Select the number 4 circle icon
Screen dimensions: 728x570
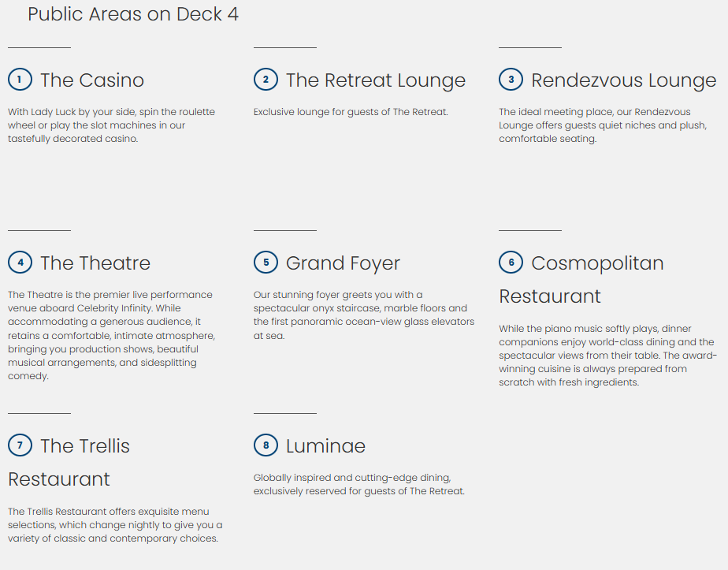(x=20, y=263)
